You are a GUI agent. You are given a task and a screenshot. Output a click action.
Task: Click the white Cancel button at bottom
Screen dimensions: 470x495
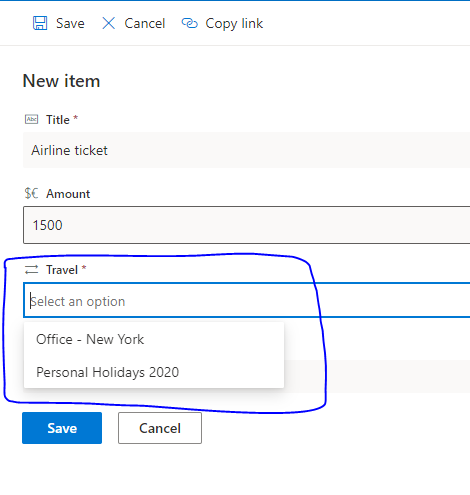160,428
